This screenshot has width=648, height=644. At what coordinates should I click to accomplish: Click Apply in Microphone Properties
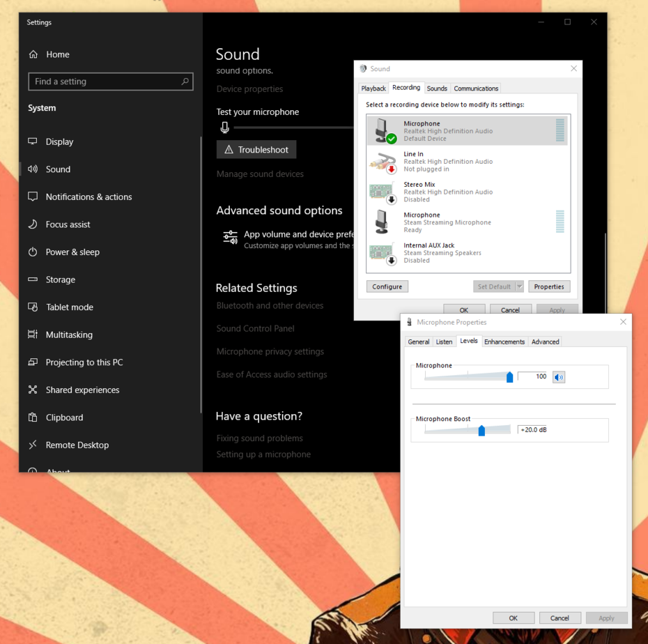pos(606,618)
